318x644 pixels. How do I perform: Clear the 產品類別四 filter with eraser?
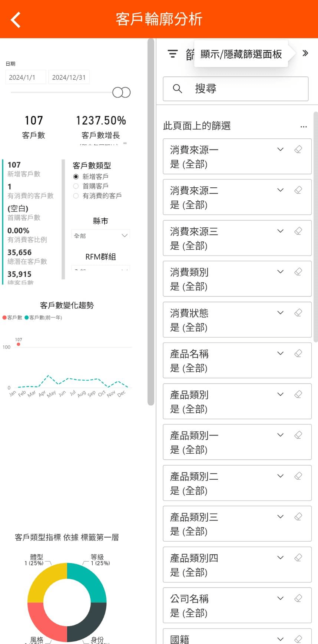click(x=298, y=557)
